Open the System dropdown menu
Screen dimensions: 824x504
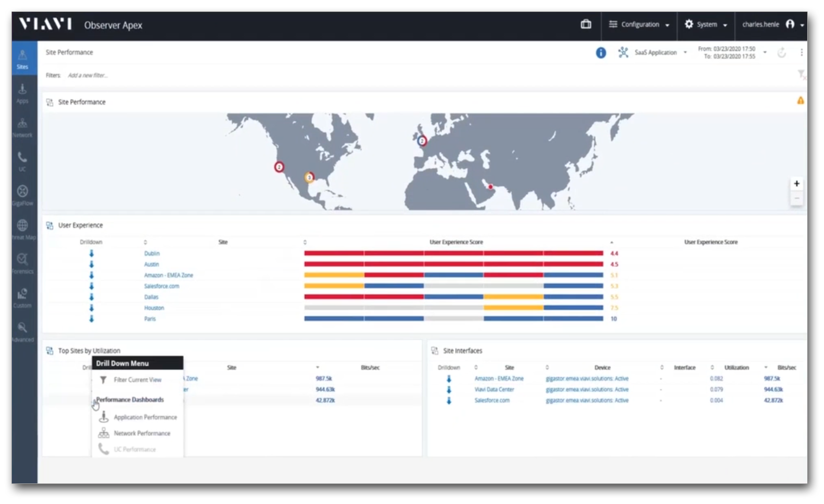705,24
